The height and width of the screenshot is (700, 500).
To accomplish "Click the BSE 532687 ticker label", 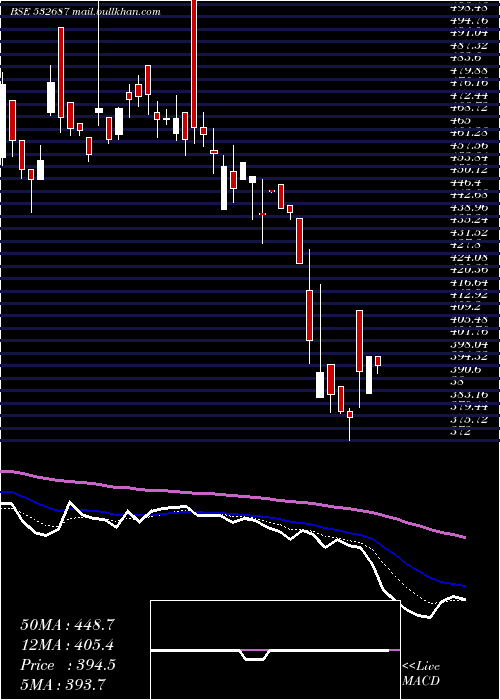I will [x=39, y=12].
